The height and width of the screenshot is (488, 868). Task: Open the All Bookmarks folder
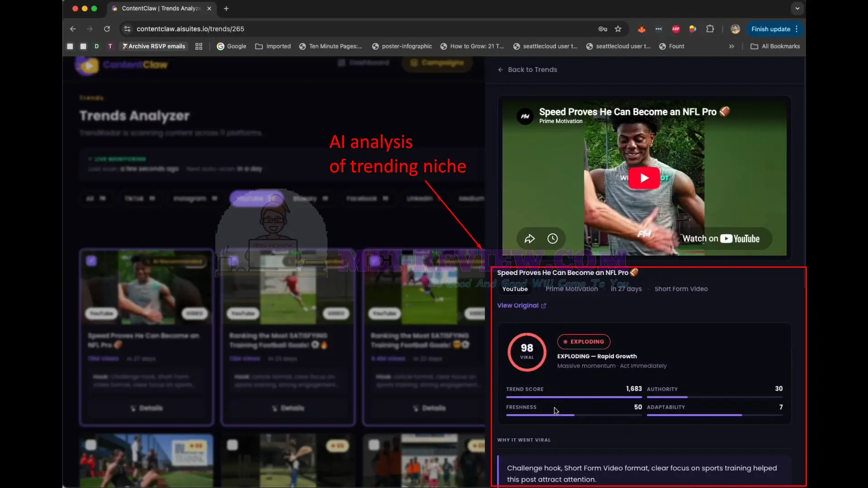[x=775, y=46]
